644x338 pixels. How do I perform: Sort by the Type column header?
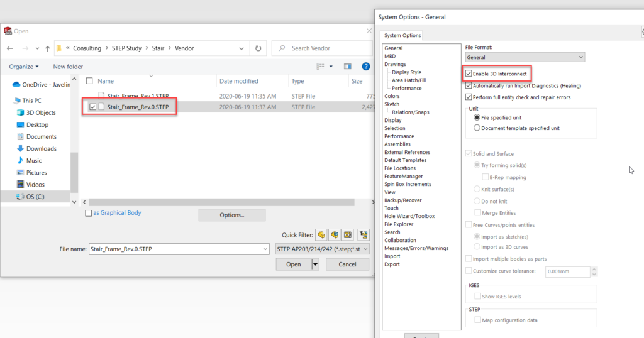pyautogui.click(x=297, y=81)
